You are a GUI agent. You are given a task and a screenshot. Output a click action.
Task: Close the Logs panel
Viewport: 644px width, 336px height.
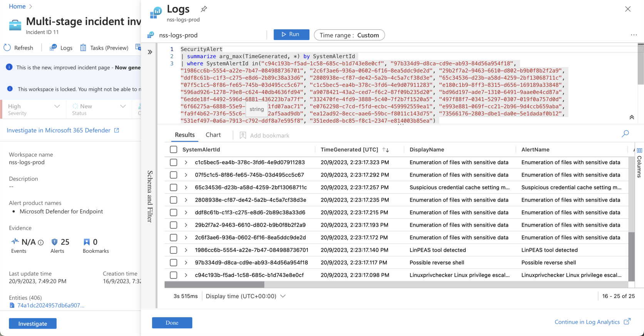click(x=628, y=9)
